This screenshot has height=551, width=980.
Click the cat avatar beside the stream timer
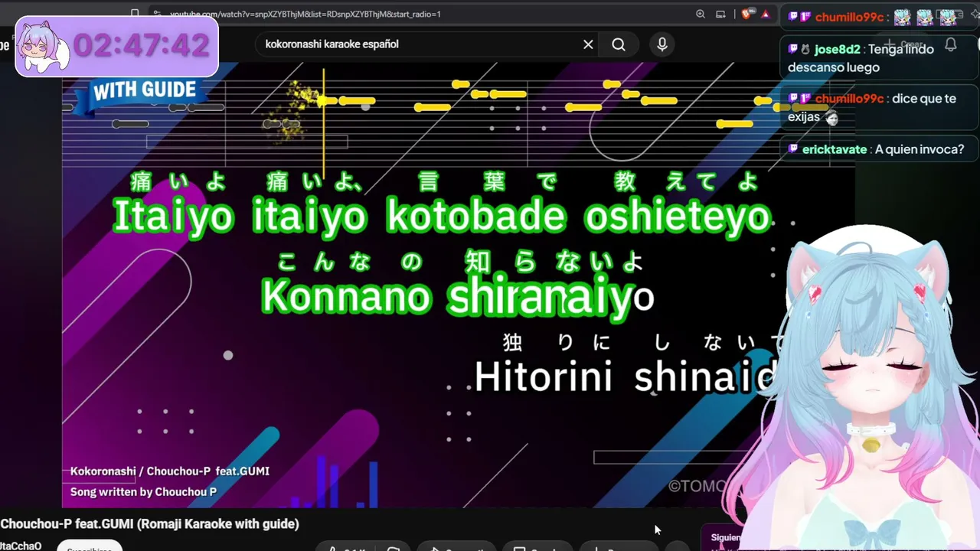pyautogui.click(x=44, y=46)
